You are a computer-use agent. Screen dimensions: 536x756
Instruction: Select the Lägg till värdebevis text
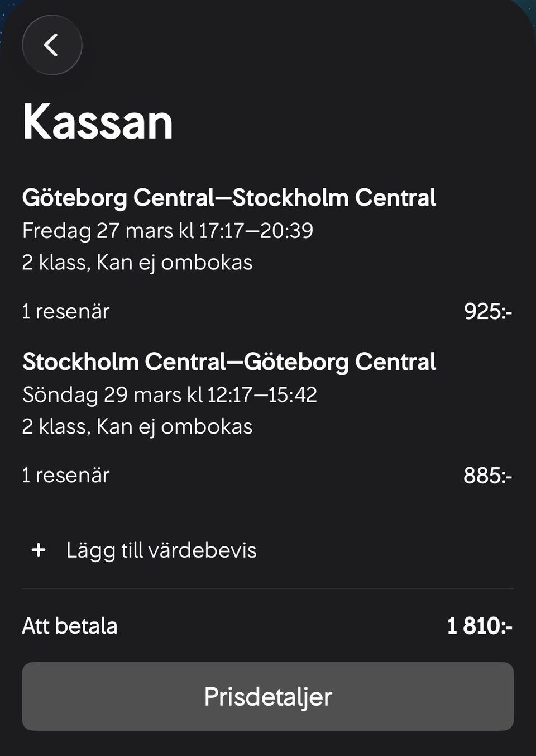click(161, 550)
